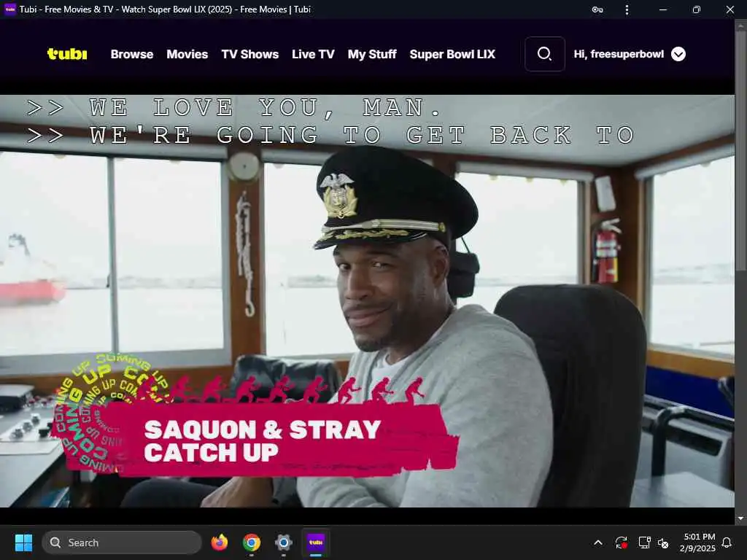Open Google Chrome from the taskbar
Screen dimensions: 747x560
point(252,542)
